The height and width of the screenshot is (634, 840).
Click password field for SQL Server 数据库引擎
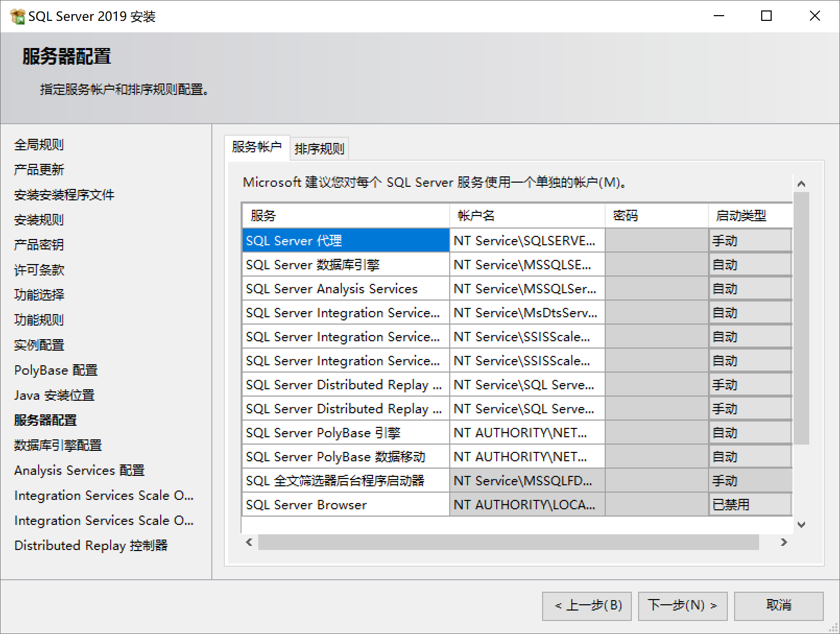pos(656,265)
